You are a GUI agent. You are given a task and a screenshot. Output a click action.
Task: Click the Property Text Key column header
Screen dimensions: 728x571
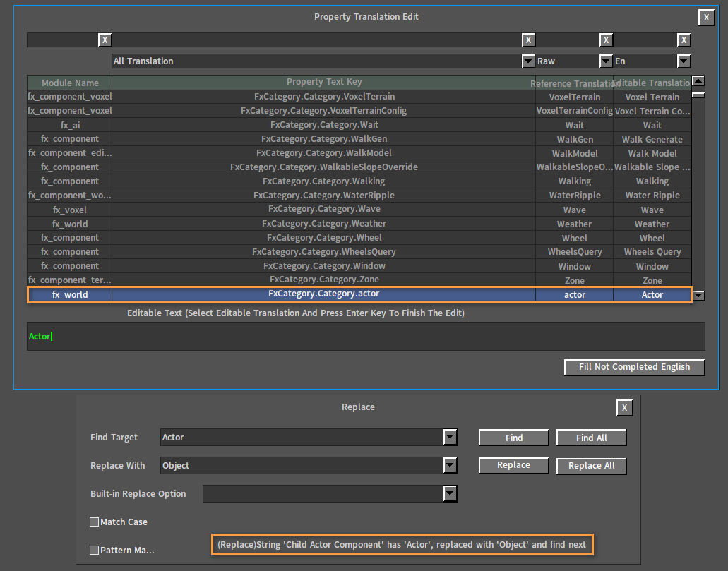click(323, 82)
